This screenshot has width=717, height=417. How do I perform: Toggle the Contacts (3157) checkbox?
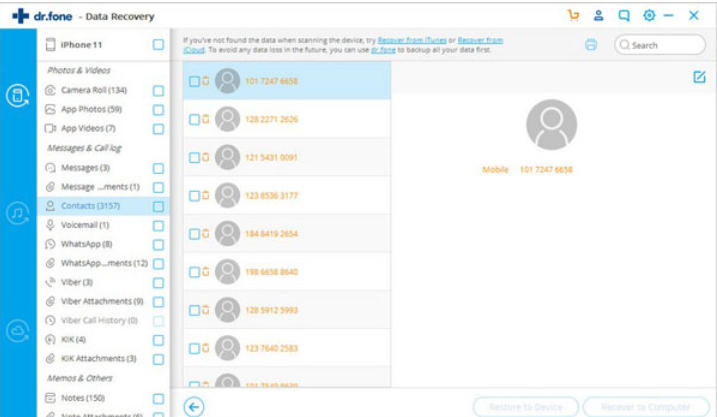158,206
